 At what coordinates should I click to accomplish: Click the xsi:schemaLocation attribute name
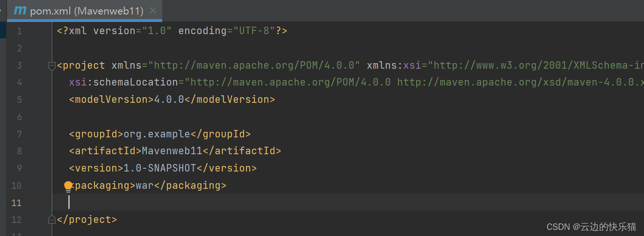click(x=123, y=82)
